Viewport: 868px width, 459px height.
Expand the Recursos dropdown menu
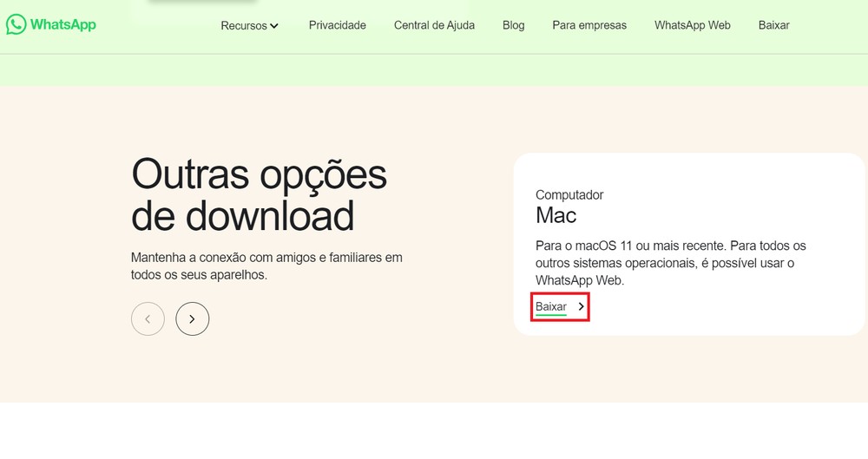250,25
